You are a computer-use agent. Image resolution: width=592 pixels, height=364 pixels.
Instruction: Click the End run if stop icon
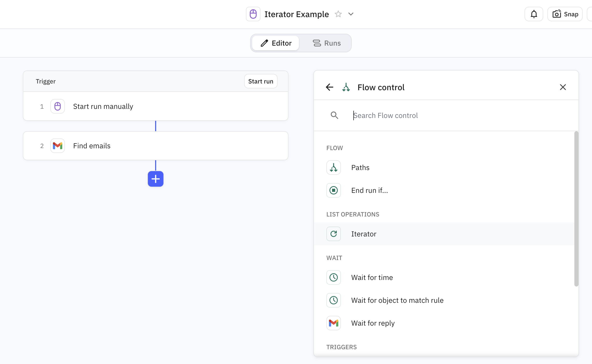click(334, 190)
